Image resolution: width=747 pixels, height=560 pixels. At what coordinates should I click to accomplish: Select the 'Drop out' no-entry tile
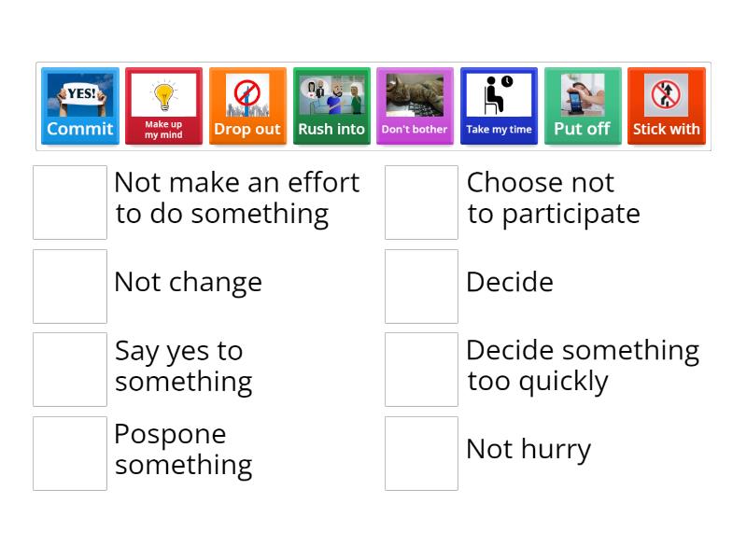[247, 105]
